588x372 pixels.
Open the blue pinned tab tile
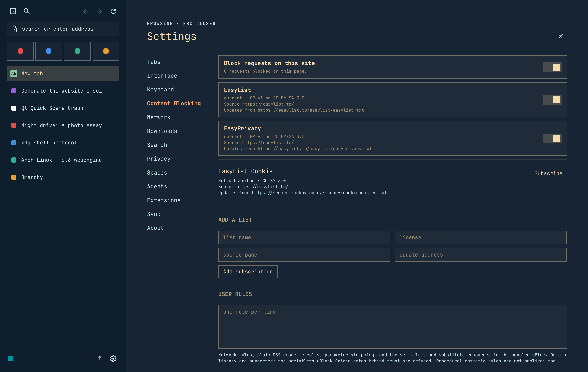coord(49,51)
